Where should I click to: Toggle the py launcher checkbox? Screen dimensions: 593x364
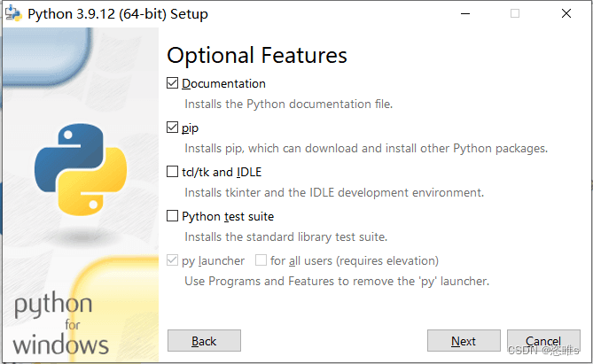click(173, 260)
